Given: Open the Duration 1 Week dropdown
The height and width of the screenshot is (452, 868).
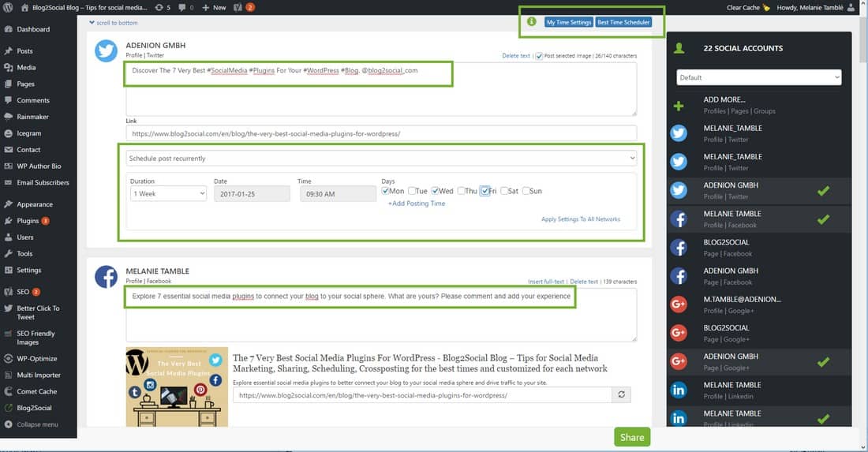Looking at the screenshot, I should pos(168,193).
